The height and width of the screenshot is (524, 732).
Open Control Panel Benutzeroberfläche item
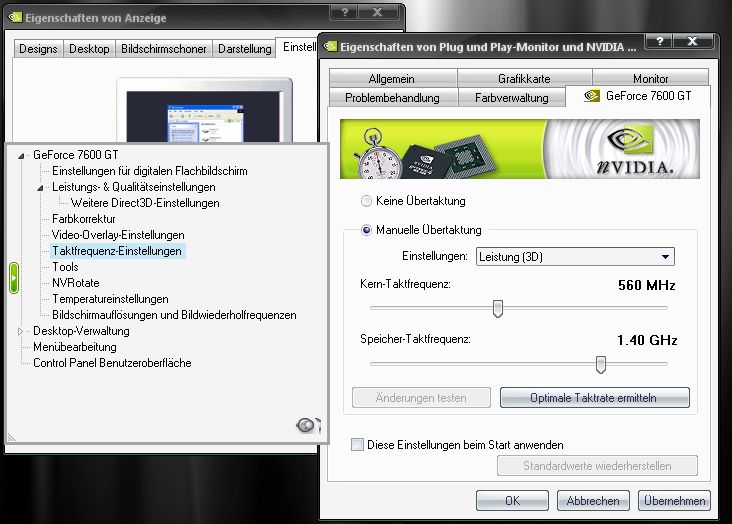112,362
